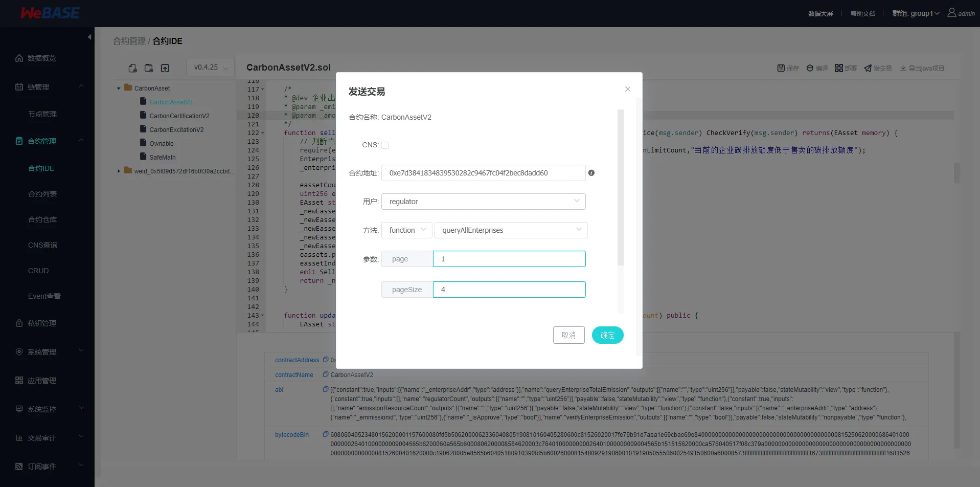Click the 部署 deploy toolbar button
Viewport: 980px width, 487px height.
[846, 68]
